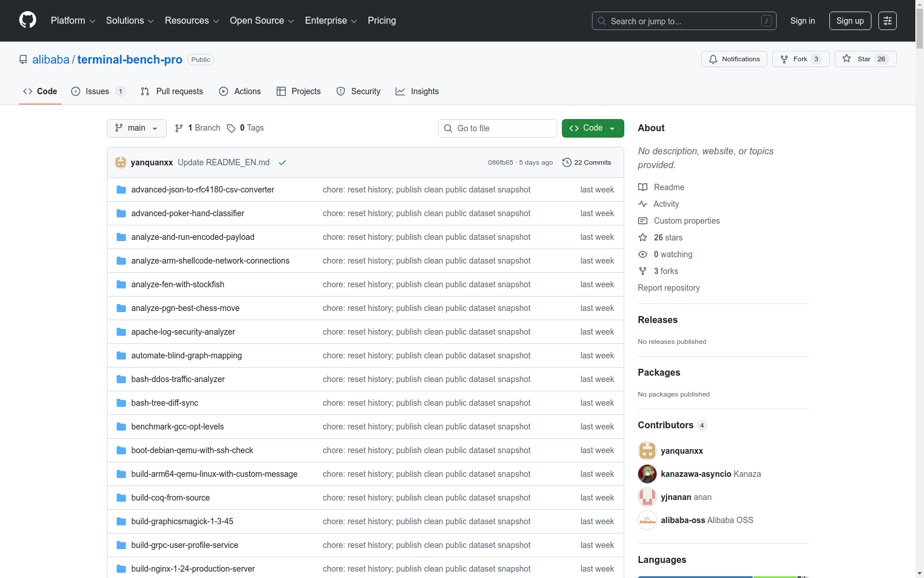This screenshot has width=924, height=578.
Task: Click the Sign up button
Action: (x=850, y=21)
